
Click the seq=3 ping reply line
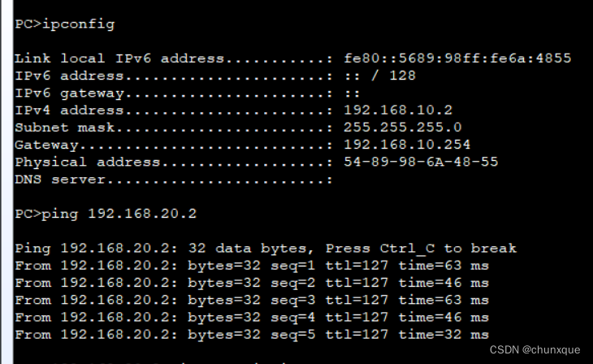(252, 300)
